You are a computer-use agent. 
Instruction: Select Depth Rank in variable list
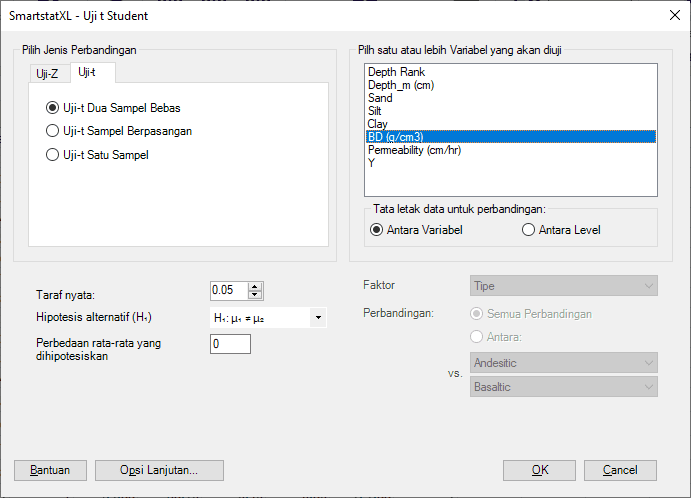point(396,73)
